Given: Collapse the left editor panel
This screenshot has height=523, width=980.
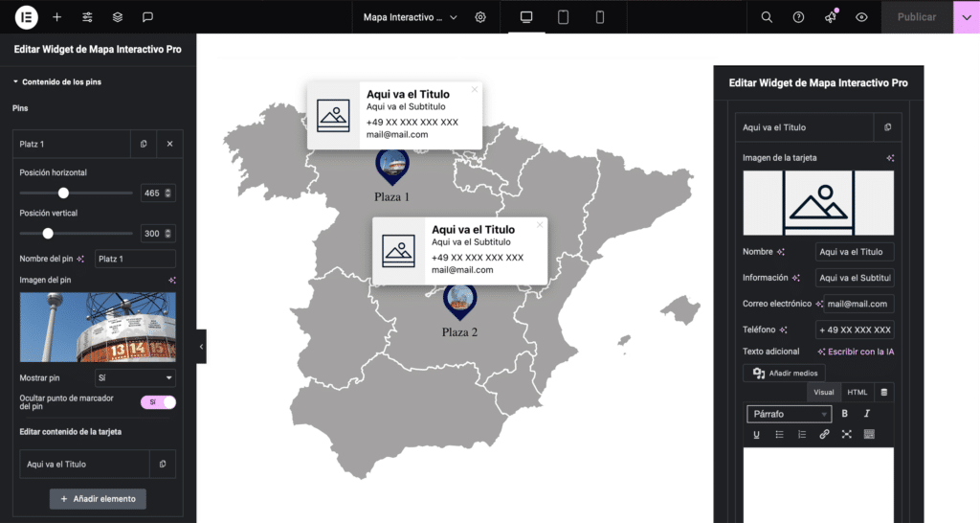Looking at the screenshot, I should [201, 347].
